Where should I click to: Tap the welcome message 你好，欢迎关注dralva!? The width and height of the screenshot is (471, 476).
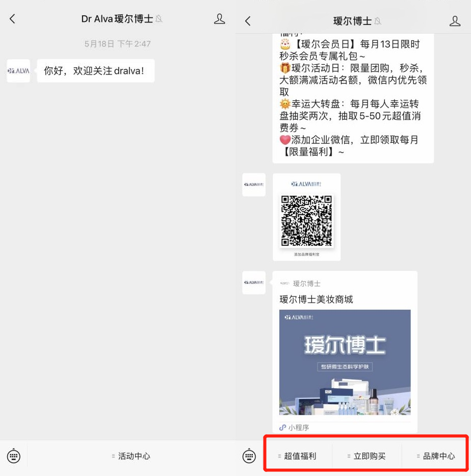pos(96,71)
